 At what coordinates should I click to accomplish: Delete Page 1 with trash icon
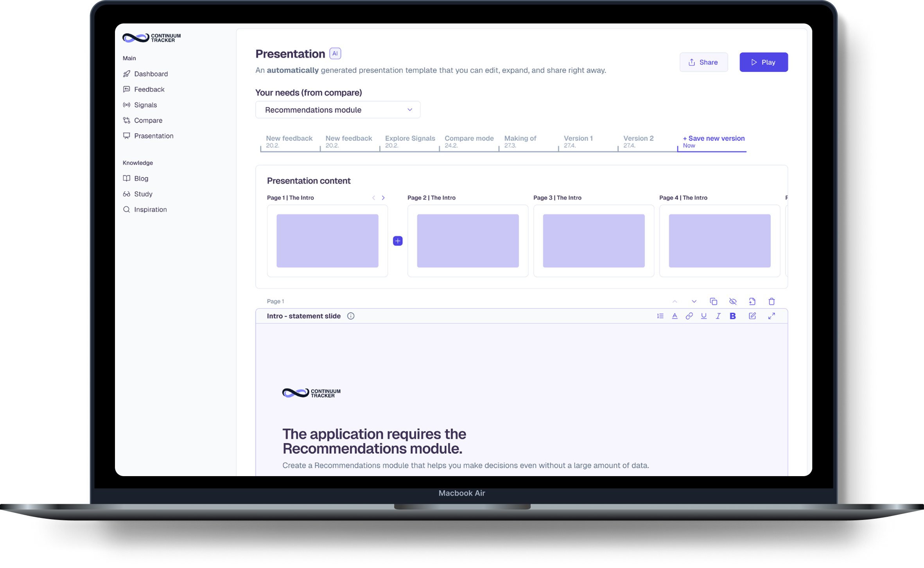pyautogui.click(x=771, y=301)
